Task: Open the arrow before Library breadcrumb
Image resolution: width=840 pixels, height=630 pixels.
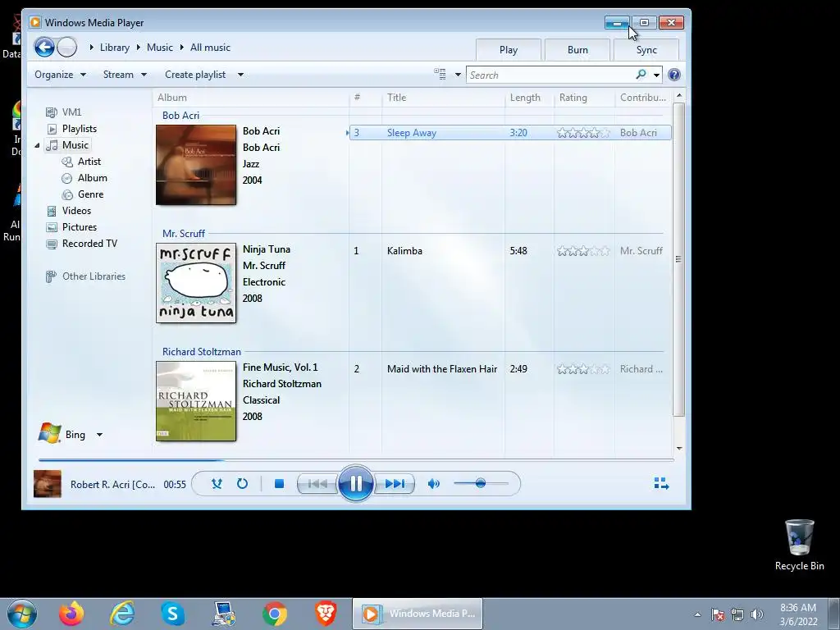Action: (x=92, y=47)
